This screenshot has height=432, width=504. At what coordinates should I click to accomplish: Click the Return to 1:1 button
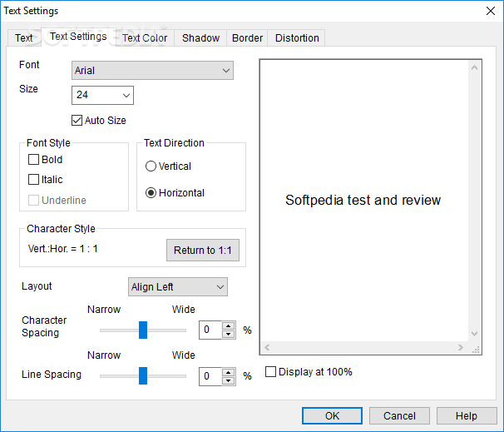203,251
